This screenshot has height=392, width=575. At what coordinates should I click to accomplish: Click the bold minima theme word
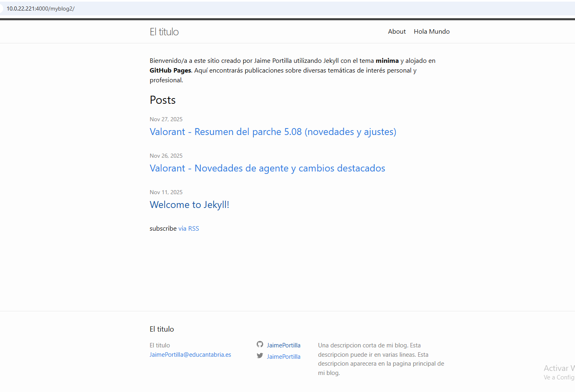click(x=387, y=61)
